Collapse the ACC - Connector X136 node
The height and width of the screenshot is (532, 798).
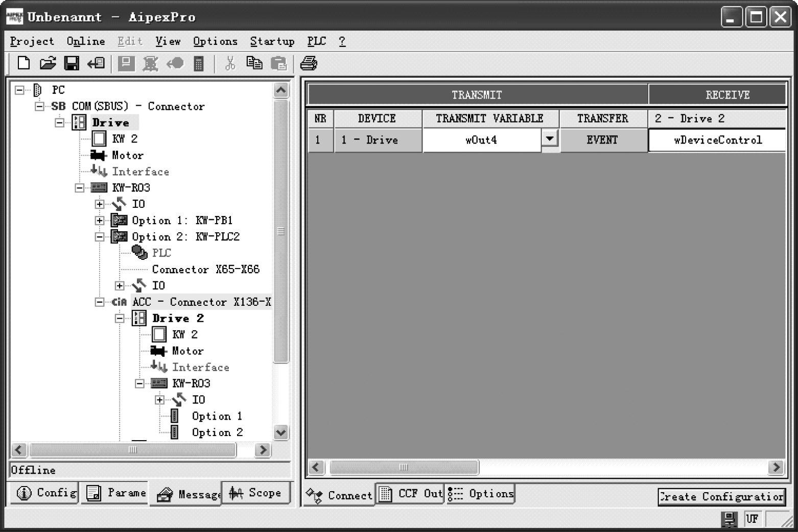click(x=100, y=302)
